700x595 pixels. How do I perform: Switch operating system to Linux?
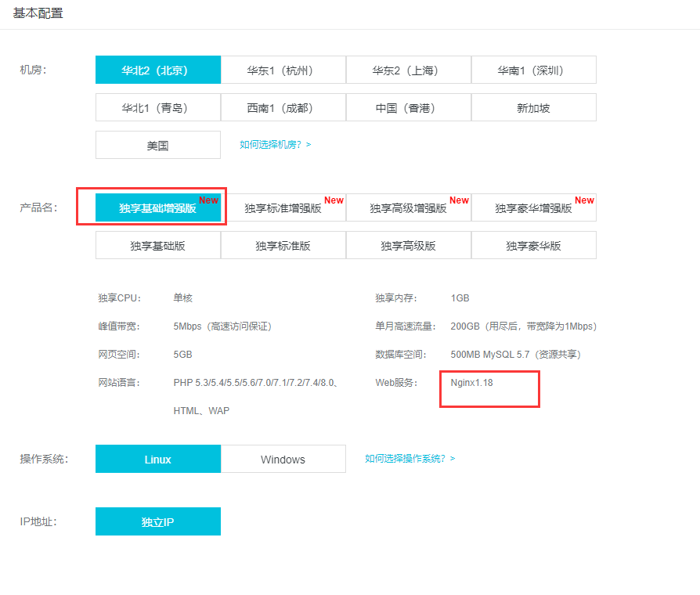158,459
